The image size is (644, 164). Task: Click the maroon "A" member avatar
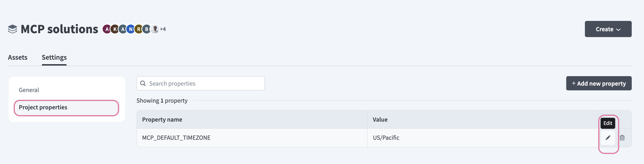[107, 29]
